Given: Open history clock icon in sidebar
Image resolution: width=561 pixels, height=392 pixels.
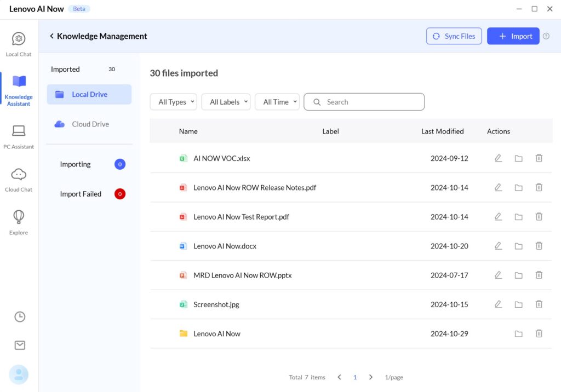Looking at the screenshot, I should tap(20, 316).
